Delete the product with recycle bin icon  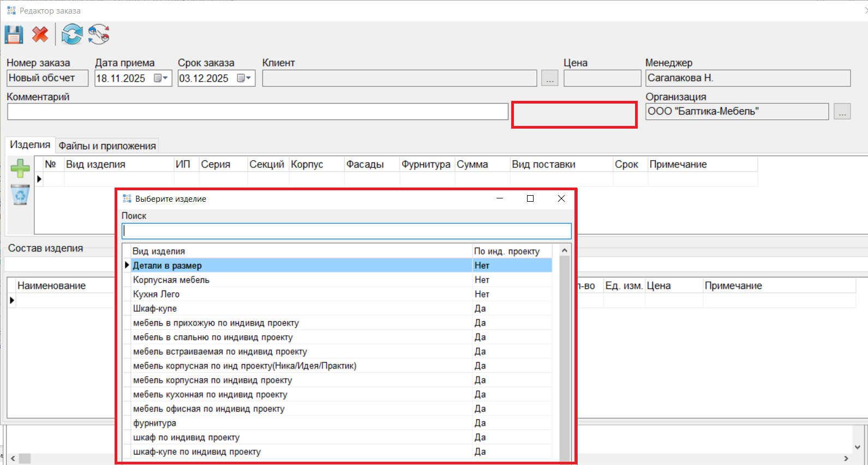(20, 195)
